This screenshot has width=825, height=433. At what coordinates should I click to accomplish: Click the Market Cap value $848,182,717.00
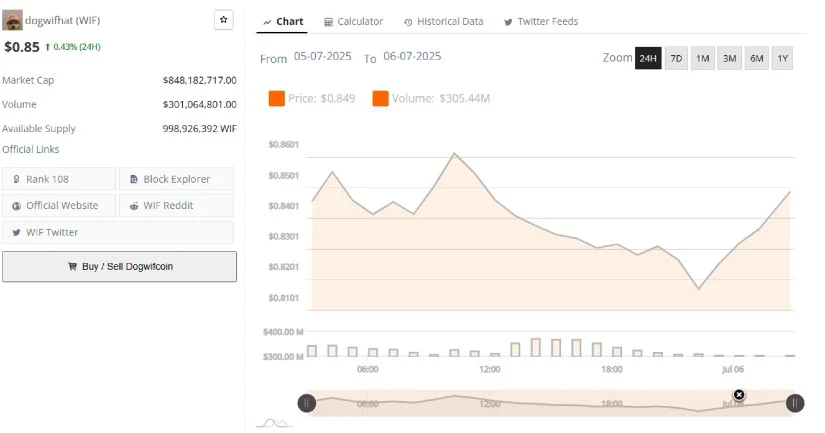[x=199, y=80]
